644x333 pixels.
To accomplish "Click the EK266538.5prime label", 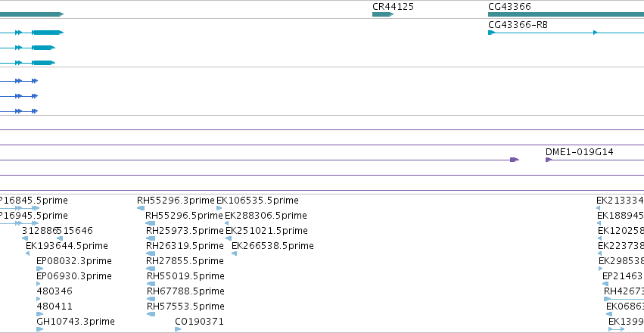I will coord(272,246).
